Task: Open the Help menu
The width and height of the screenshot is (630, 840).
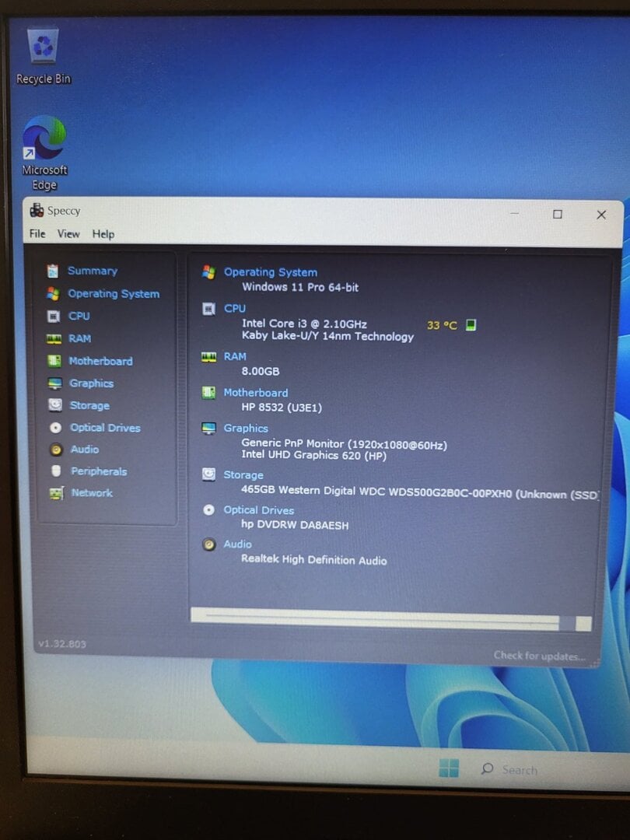Action: (103, 234)
